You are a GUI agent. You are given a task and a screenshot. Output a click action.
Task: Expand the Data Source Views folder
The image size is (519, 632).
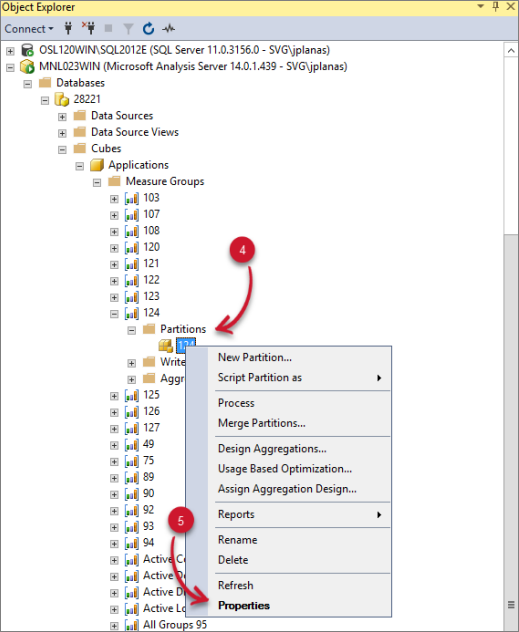62,133
